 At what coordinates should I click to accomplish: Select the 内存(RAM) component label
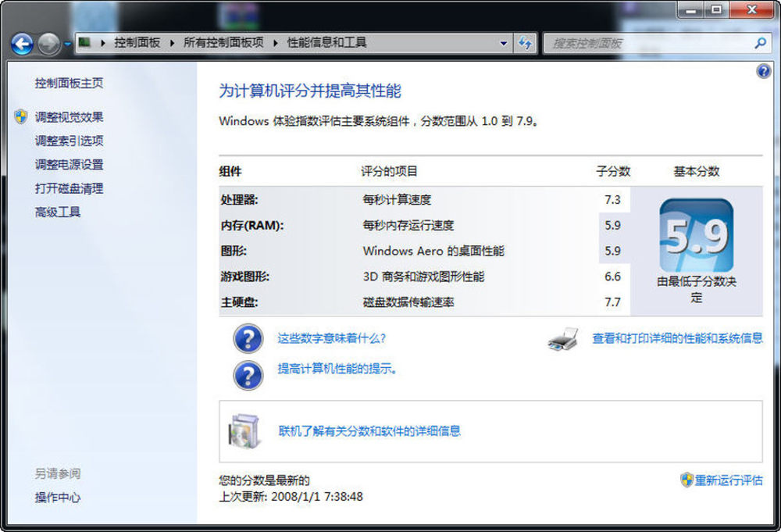[252, 226]
